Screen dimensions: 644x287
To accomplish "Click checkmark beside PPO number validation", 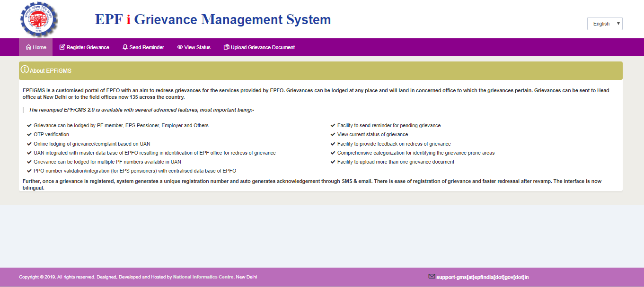I will point(29,171).
